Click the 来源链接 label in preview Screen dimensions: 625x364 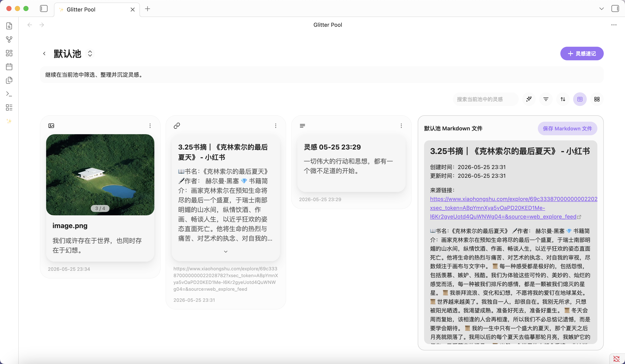442,190
